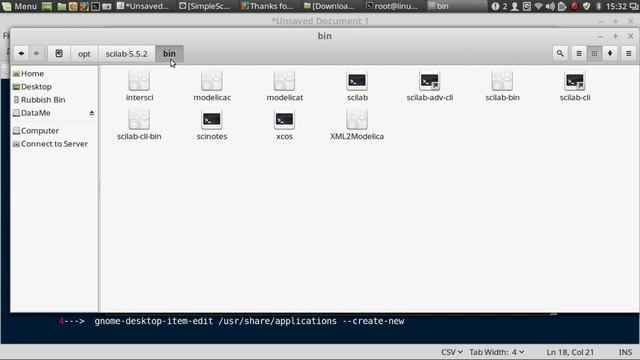Image resolution: width=640 pixels, height=360 pixels.
Task: Click the root filesystem path button
Action: pos(59,53)
